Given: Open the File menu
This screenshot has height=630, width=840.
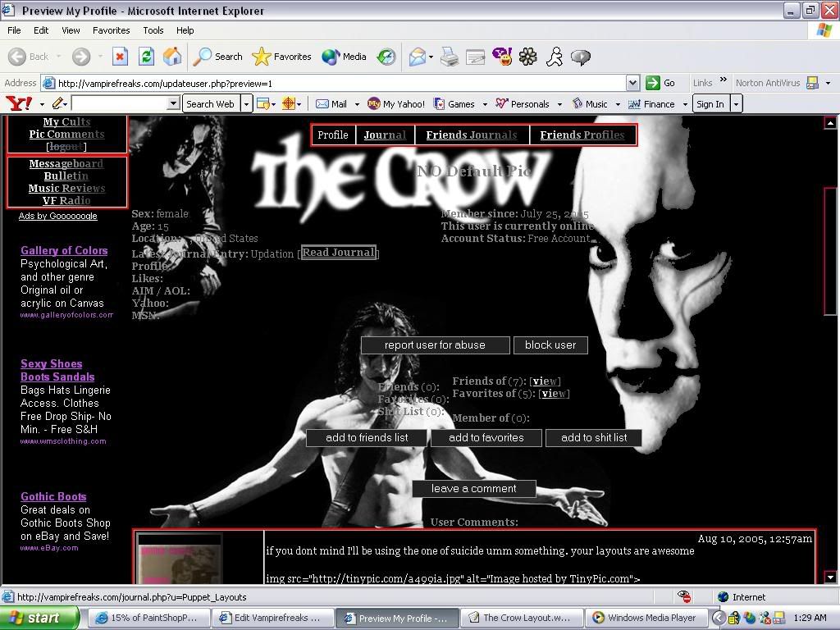Looking at the screenshot, I should (14, 30).
